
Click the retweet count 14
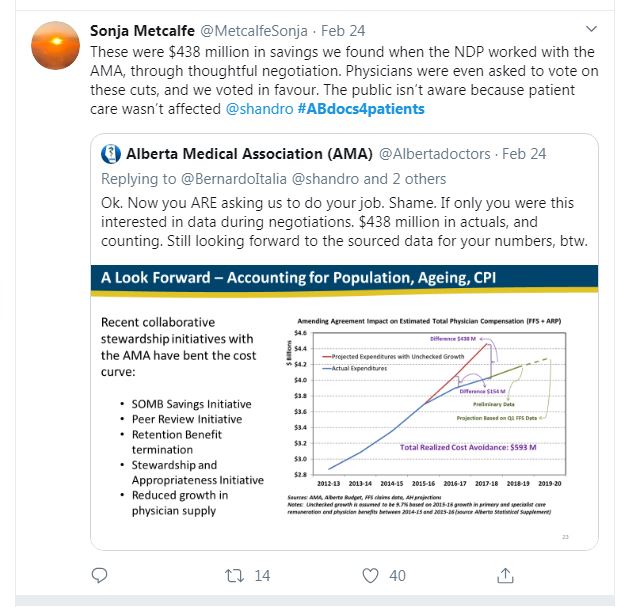point(263,575)
